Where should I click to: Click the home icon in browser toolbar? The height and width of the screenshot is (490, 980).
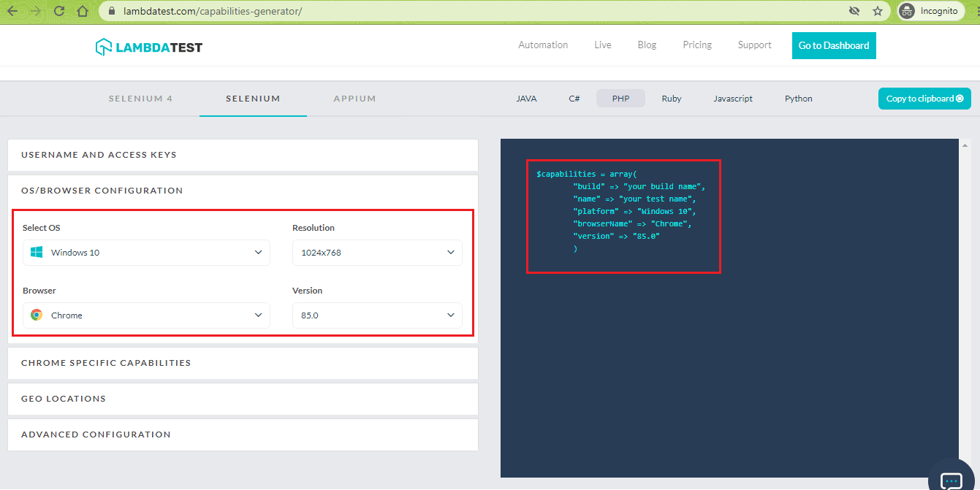tap(83, 11)
